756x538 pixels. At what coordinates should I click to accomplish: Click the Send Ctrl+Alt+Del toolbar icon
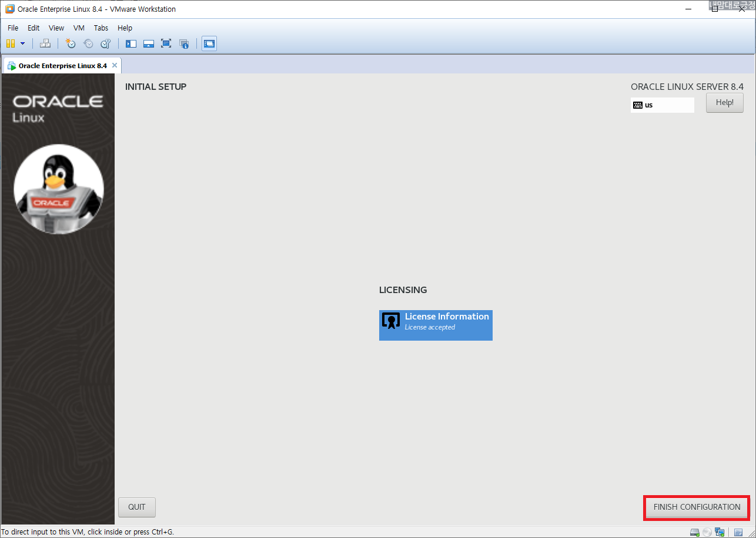(x=45, y=43)
